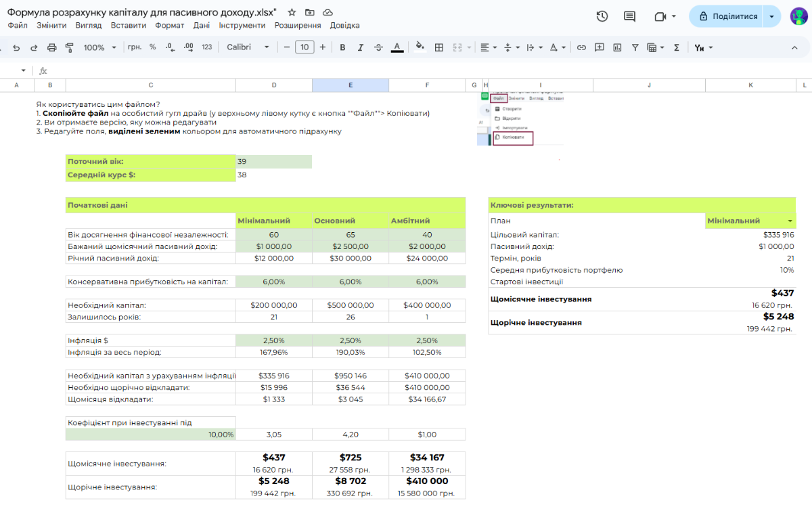
Task: Open the Вставити menu
Action: [x=128, y=25]
